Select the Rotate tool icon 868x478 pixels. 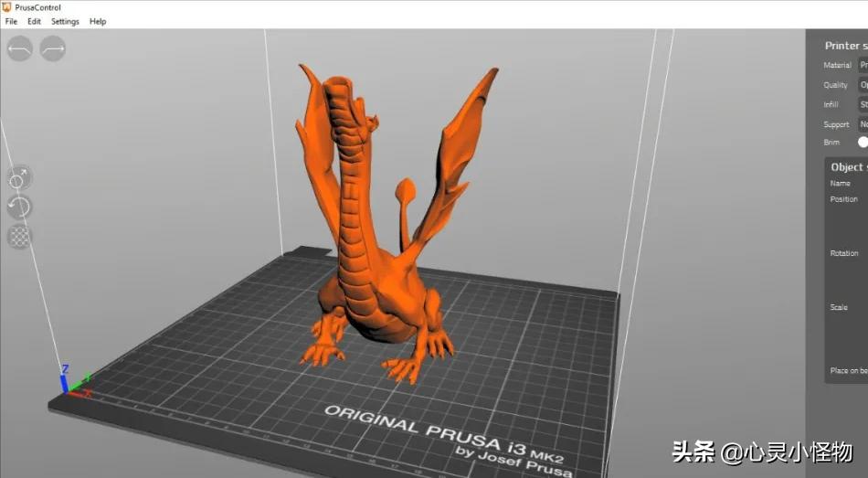click(19, 207)
